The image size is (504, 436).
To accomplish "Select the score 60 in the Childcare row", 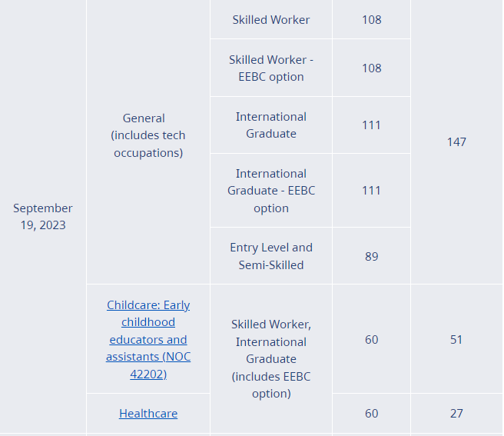I will 371,339.
